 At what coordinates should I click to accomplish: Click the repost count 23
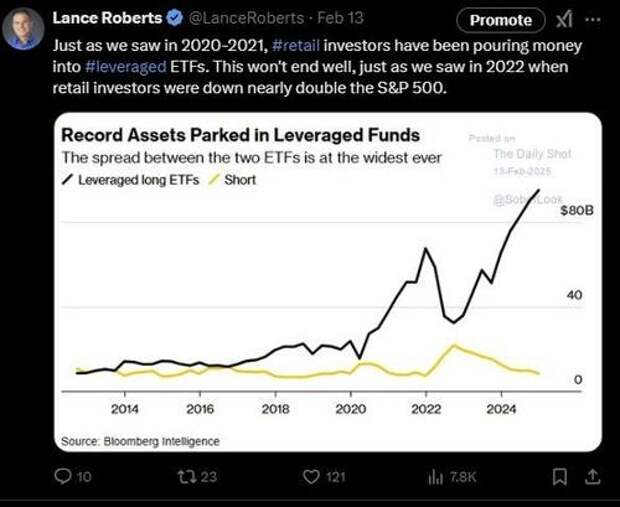209,477
